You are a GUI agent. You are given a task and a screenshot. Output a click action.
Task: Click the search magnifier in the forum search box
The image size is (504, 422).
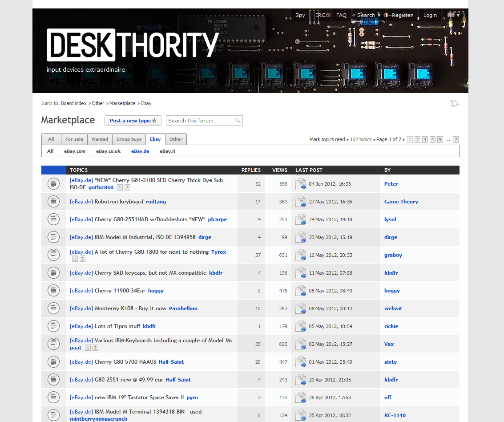pos(238,120)
